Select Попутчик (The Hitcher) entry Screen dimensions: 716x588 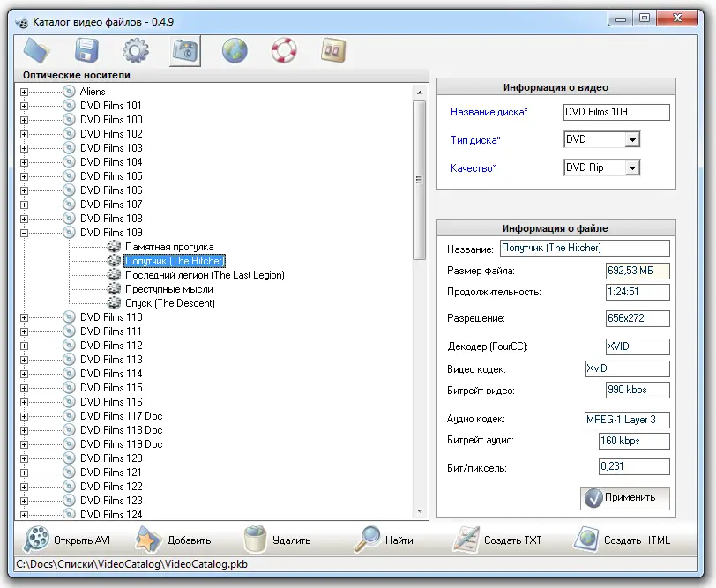[x=175, y=261]
